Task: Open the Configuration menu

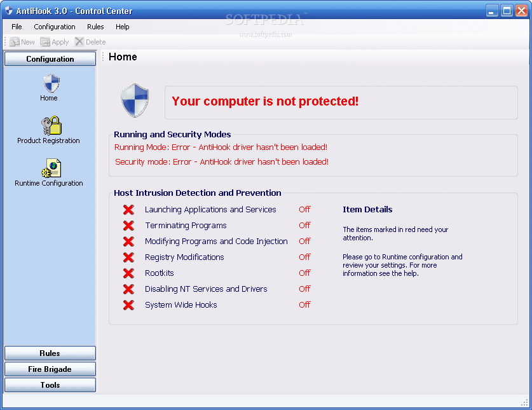Action: [x=55, y=27]
